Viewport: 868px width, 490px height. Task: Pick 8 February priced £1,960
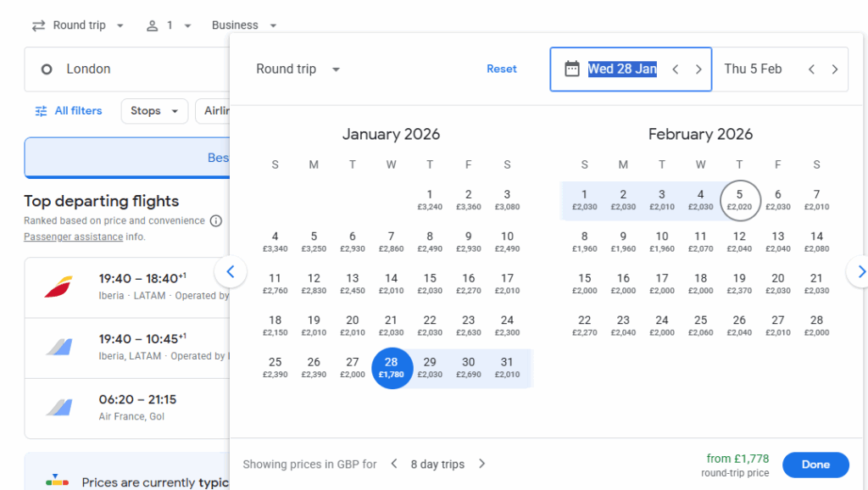(584, 242)
